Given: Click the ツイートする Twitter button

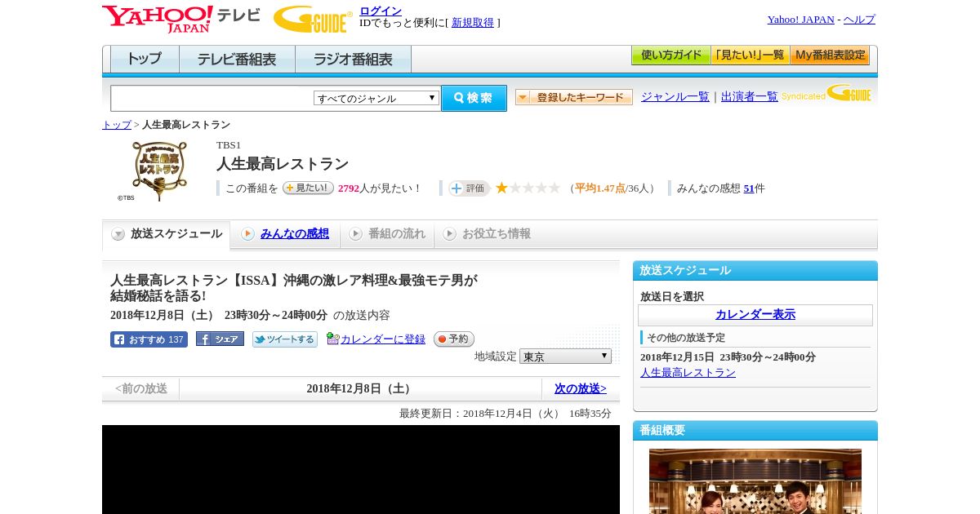Looking at the screenshot, I should click(284, 339).
